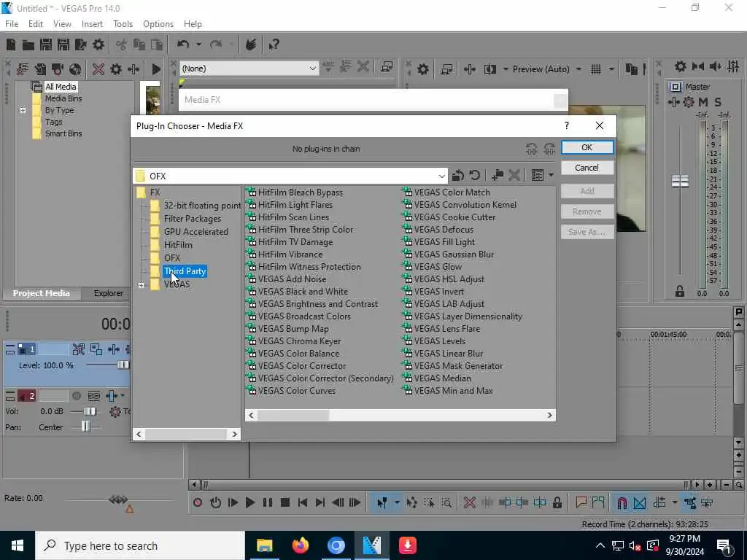Open the Tools menu
This screenshot has width=747, height=560.
pyautogui.click(x=123, y=24)
